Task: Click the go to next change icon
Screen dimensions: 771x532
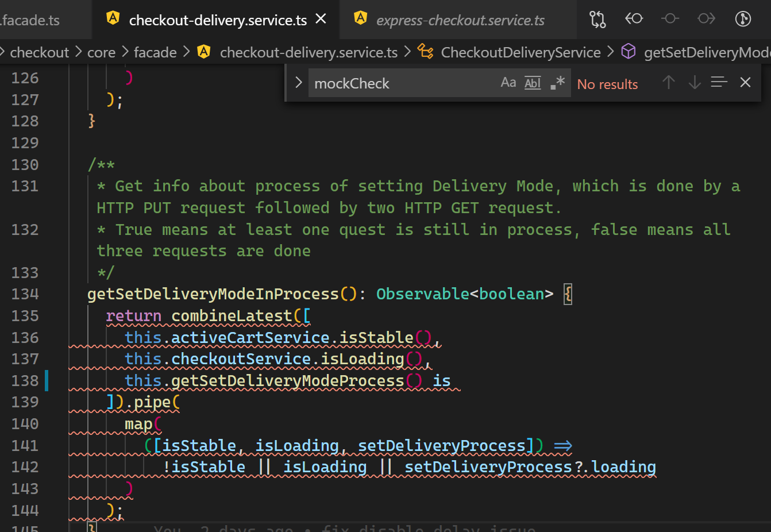Action: point(706,19)
